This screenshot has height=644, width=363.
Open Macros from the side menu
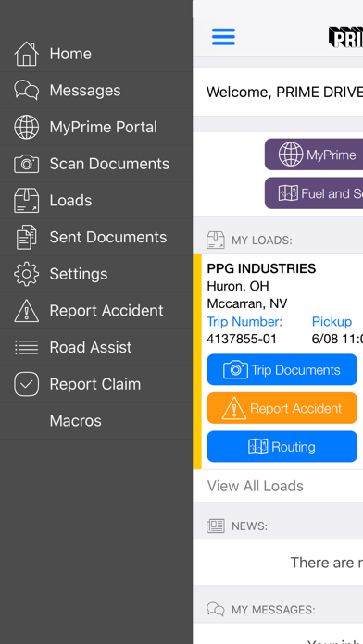point(96,421)
